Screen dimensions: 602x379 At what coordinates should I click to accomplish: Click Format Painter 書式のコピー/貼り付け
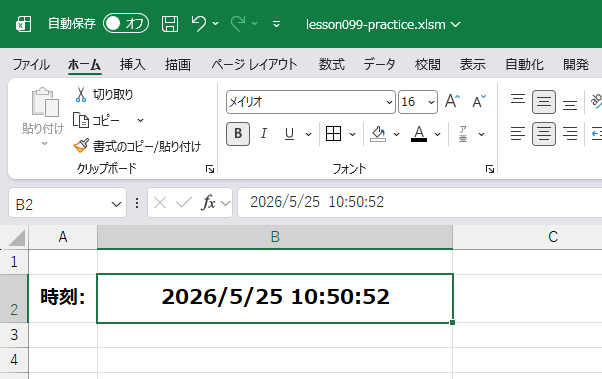click(137, 146)
